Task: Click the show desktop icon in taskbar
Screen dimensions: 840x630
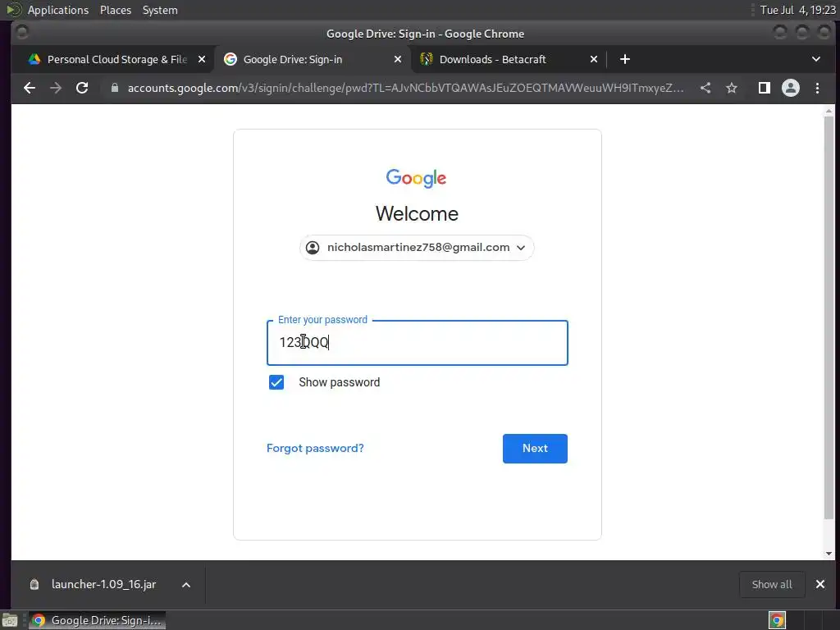Action: tap(10, 620)
